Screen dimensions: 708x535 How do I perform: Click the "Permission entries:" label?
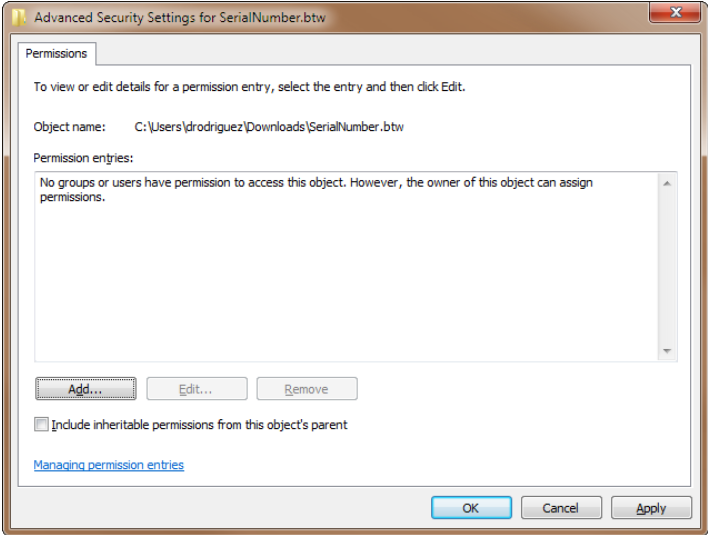(x=83, y=158)
